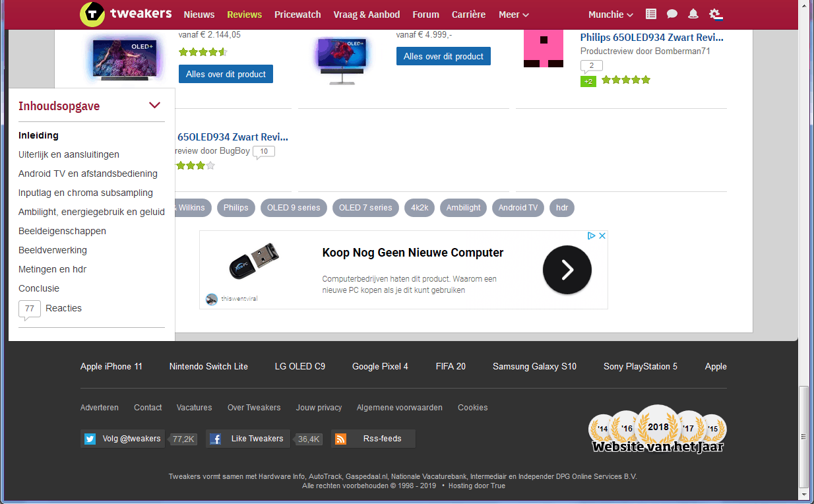814x504 pixels.
Task: Open the Reacties link
Action: pyautogui.click(x=63, y=308)
